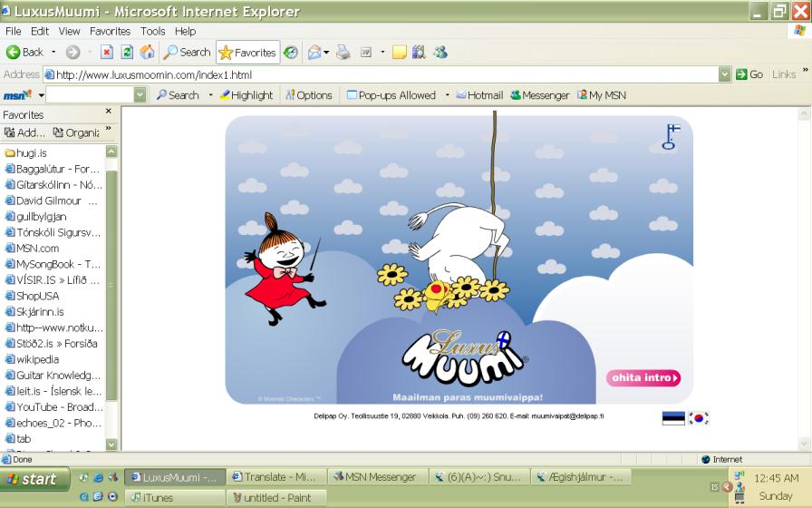Open MSN toolbar Options
Image resolution: width=812 pixels, height=508 pixels.
coord(309,95)
